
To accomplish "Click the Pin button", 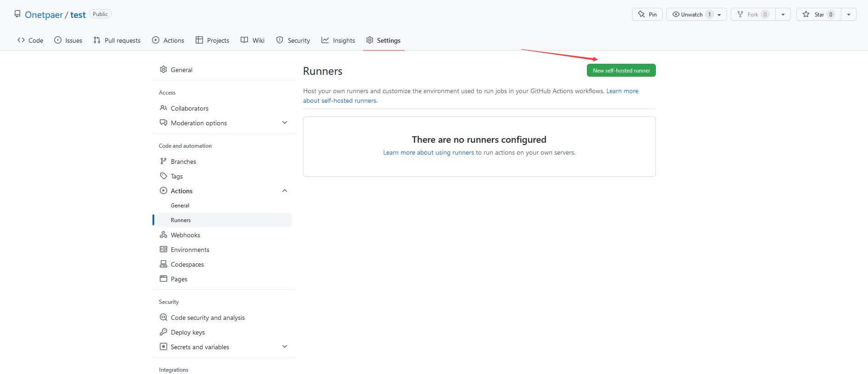I will pos(647,14).
